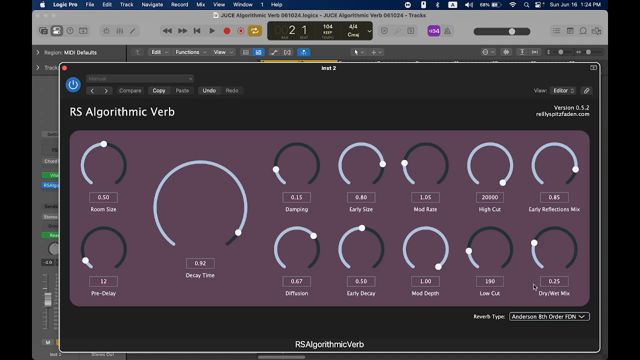Screen dimensions: 640x360
Task: Click the Copy button in plugin header
Action: [x=159, y=91]
